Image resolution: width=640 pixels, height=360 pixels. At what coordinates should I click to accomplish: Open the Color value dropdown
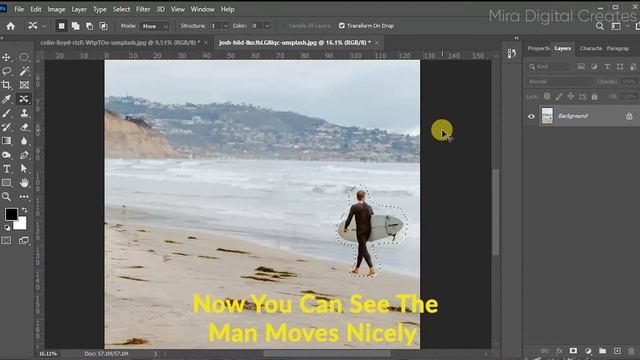click(x=267, y=26)
